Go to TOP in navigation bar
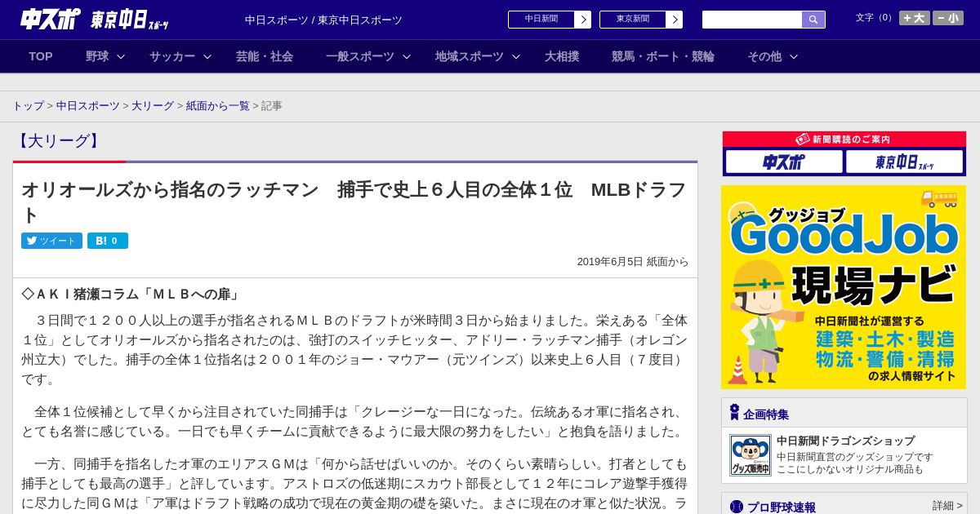980x514 pixels. point(41,56)
